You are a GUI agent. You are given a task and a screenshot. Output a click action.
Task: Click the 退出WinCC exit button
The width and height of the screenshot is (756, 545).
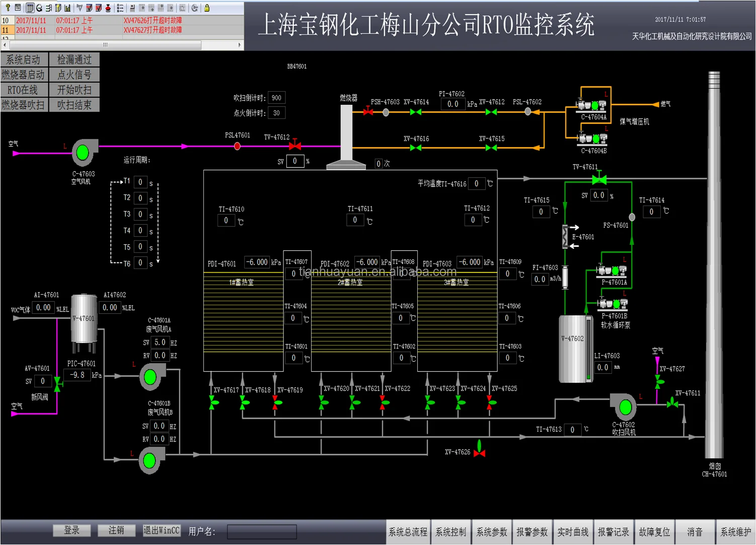161,530
